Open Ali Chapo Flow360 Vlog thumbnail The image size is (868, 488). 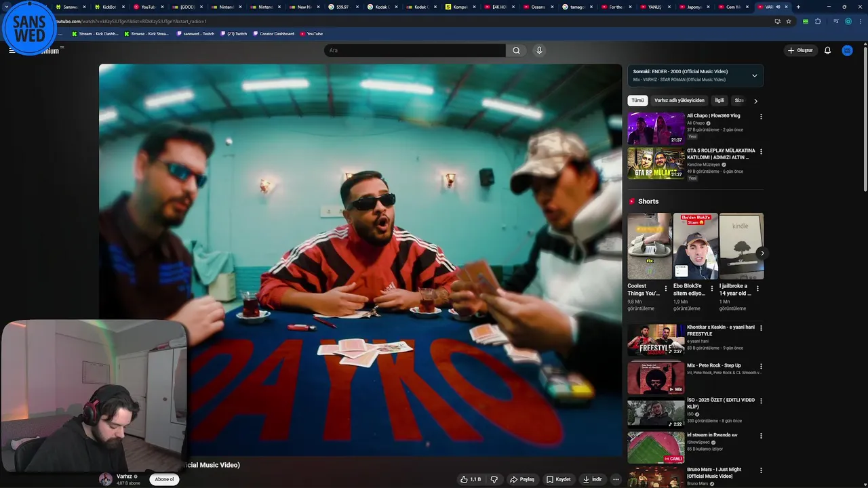[656, 128]
